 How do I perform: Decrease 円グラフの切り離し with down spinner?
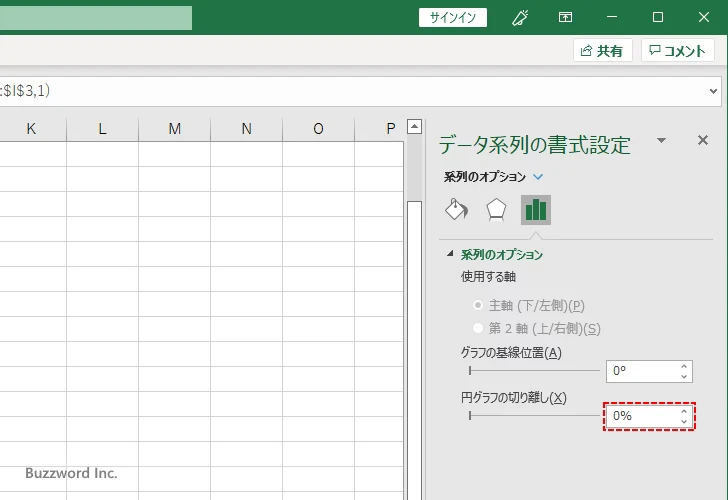click(684, 422)
